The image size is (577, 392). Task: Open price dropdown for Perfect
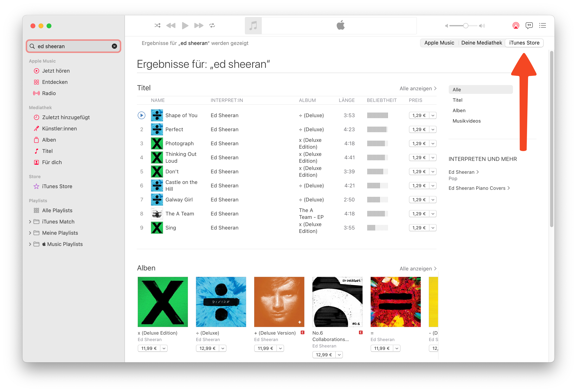point(433,130)
